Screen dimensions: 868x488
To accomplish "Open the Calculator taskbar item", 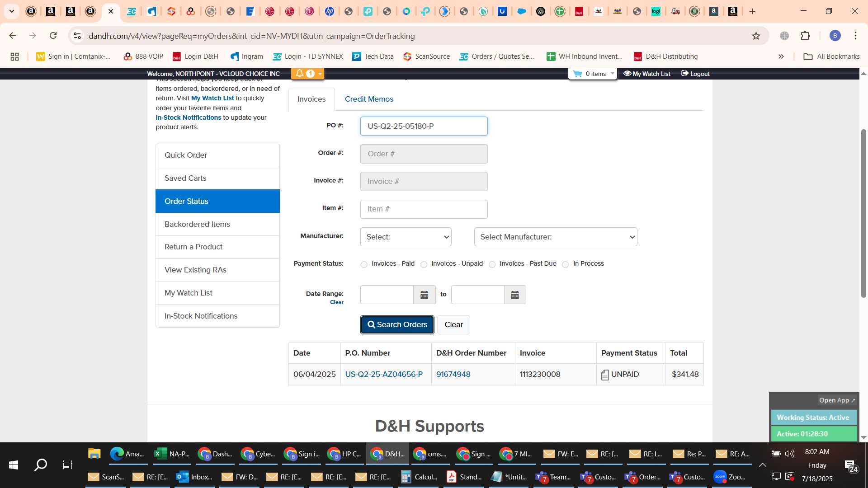I will [x=419, y=477].
